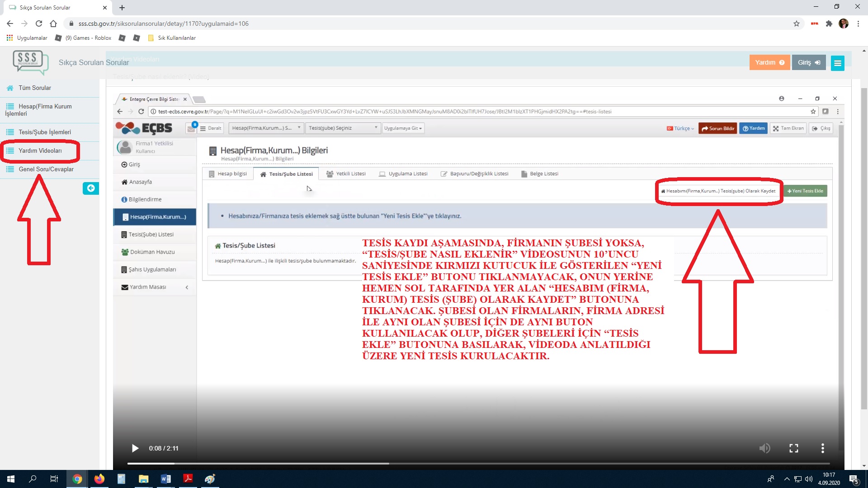This screenshot has width=868, height=488.
Task: Open Genel Soru/Cevaplar section
Action: (46, 169)
